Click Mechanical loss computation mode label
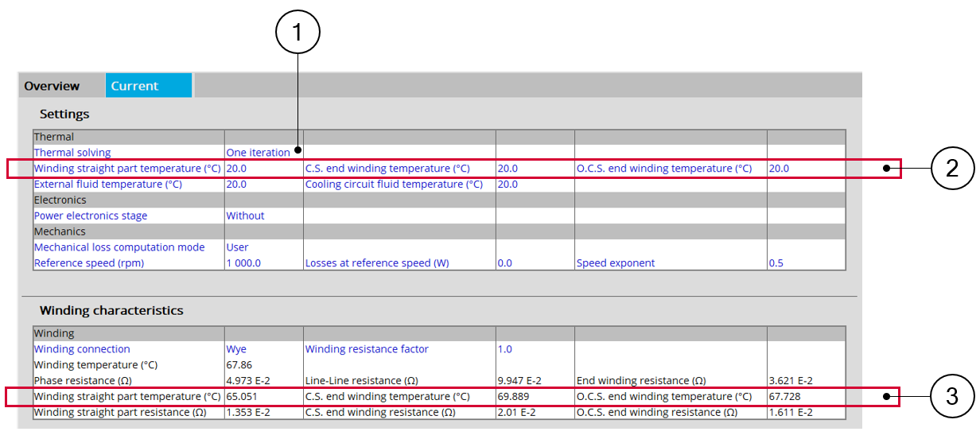The image size is (980, 443). coord(119,247)
